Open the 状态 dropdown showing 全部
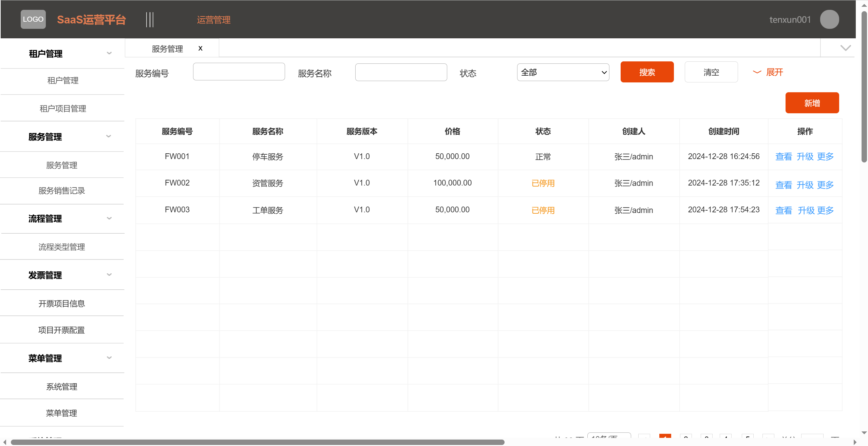This screenshot has width=868, height=446. coord(563,72)
